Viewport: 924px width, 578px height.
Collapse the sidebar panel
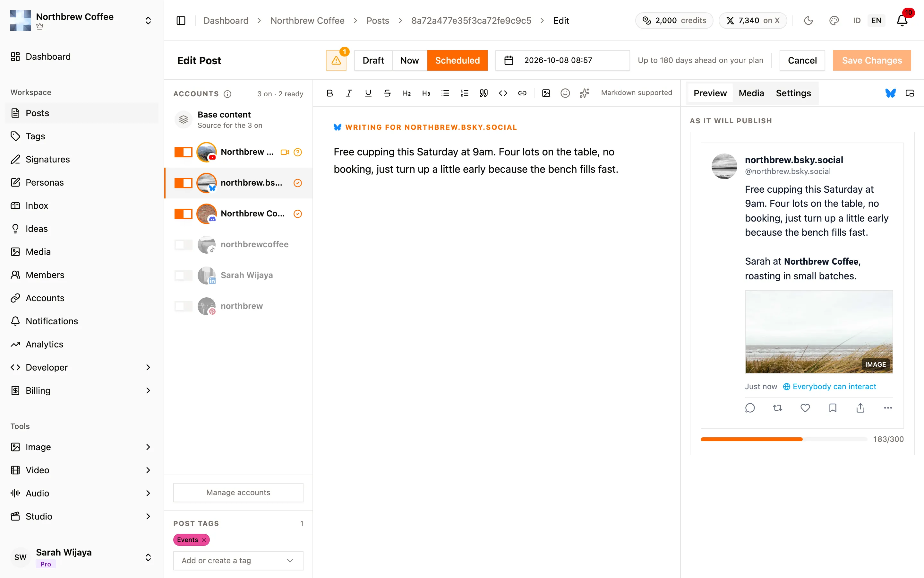pyautogui.click(x=181, y=20)
